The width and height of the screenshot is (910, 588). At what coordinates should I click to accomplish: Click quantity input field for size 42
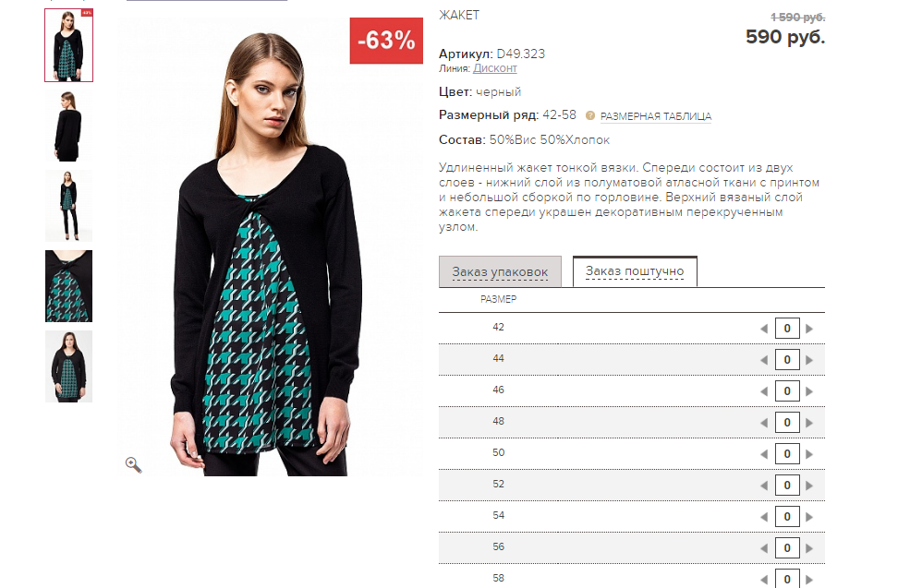point(787,329)
